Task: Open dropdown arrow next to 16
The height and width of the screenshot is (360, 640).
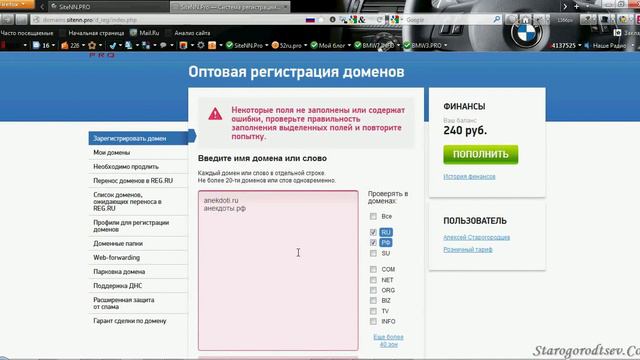Action: (x=53, y=46)
